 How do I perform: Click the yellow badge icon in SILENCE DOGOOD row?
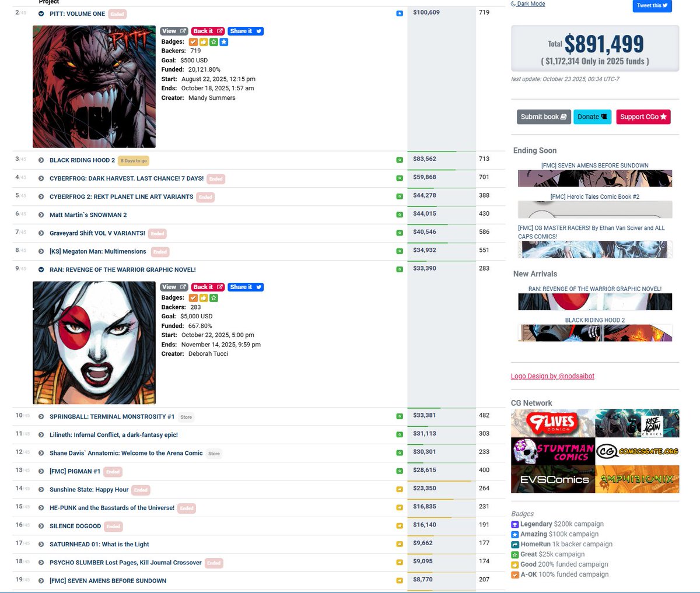[x=400, y=526]
